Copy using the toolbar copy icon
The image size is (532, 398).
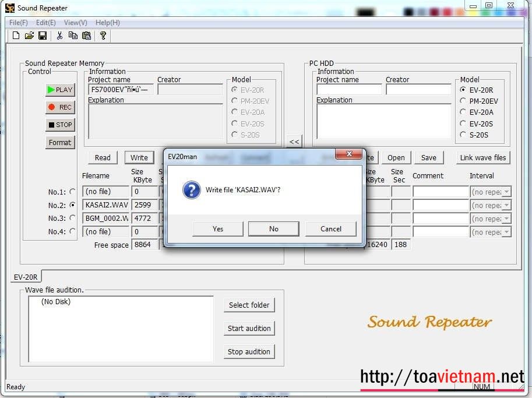(73, 36)
